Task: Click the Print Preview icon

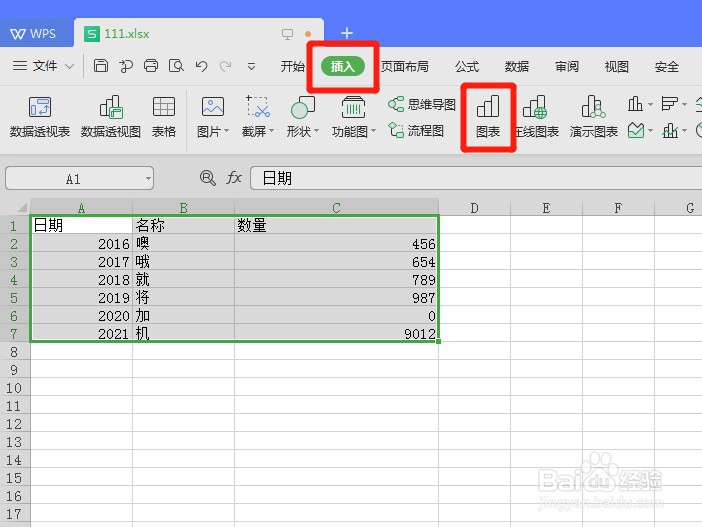Action: (x=176, y=66)
